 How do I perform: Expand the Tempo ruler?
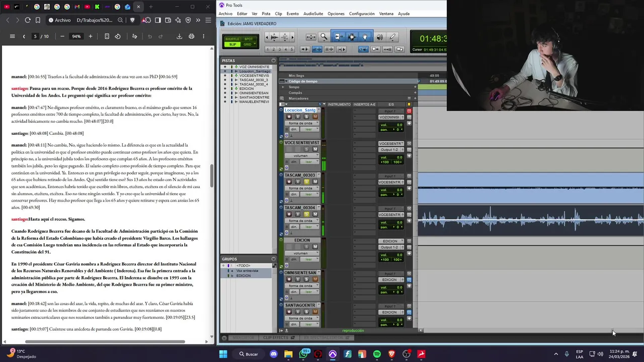point(283,87)
